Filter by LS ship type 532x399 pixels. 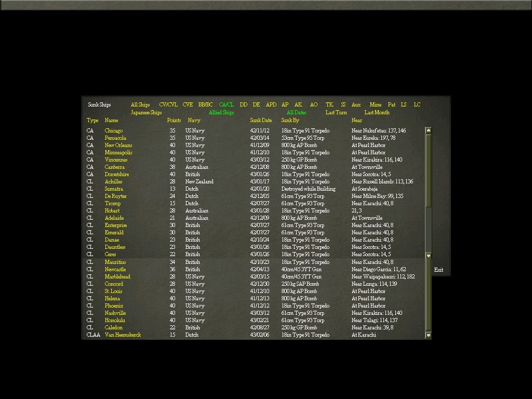point(403,104)
